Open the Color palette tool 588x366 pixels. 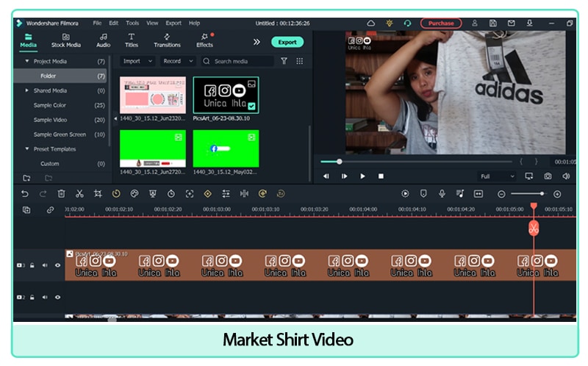pos(135,194)
